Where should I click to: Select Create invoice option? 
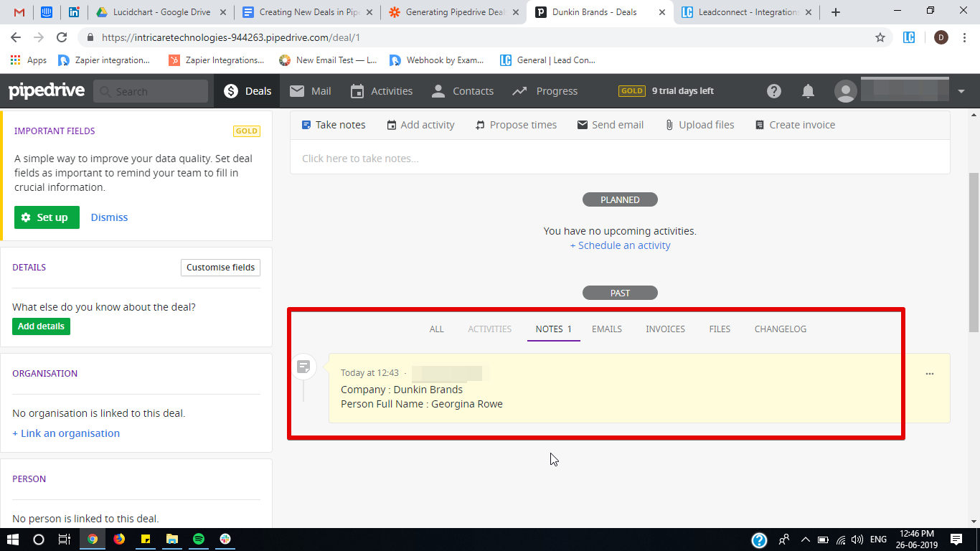(x=795, y=125)
